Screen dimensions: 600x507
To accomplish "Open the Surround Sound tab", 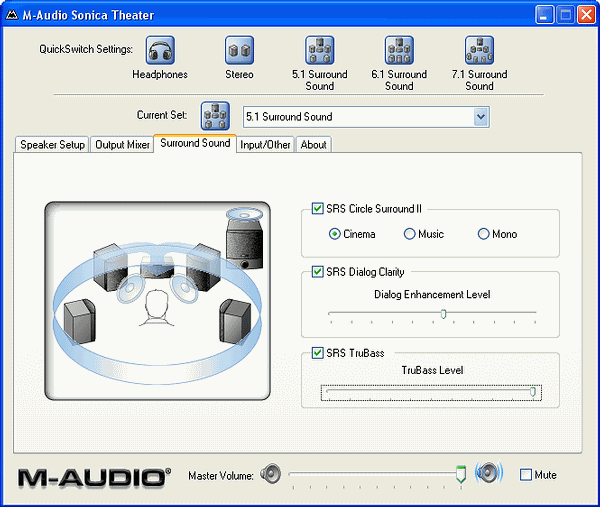I will [195, 143].
